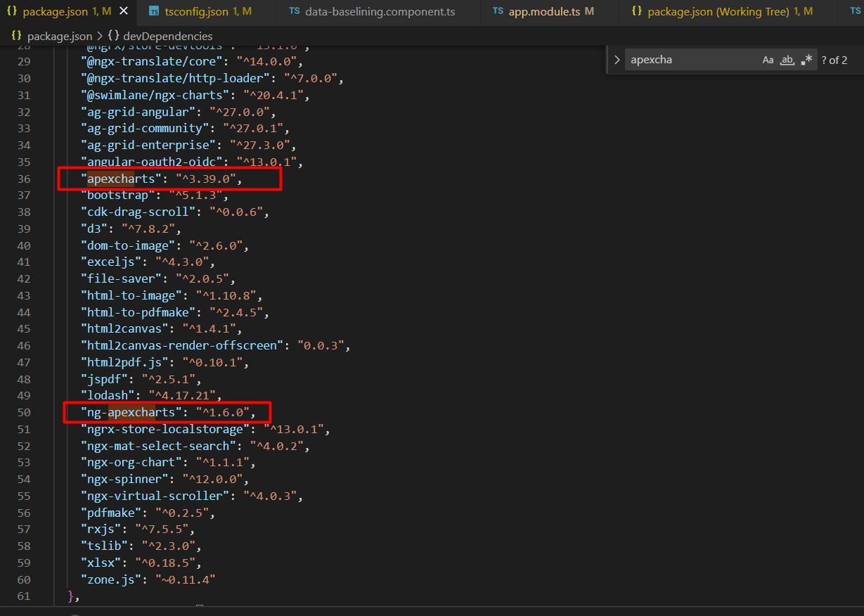Open the package.json breadcrumb dropdown

point(60,36)
